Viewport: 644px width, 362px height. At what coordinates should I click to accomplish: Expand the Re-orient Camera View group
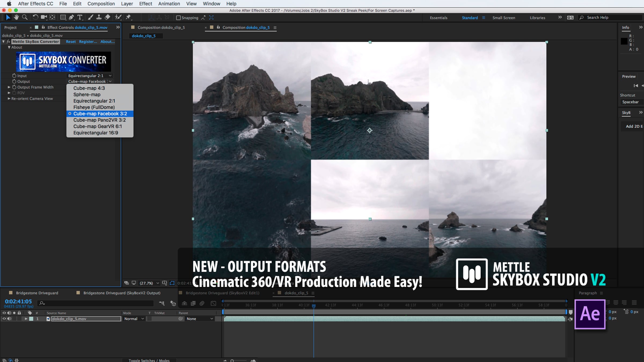[9, 98]
